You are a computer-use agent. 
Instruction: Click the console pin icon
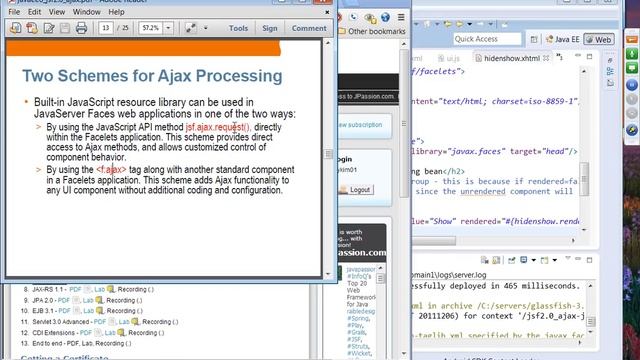pos(511,260)
